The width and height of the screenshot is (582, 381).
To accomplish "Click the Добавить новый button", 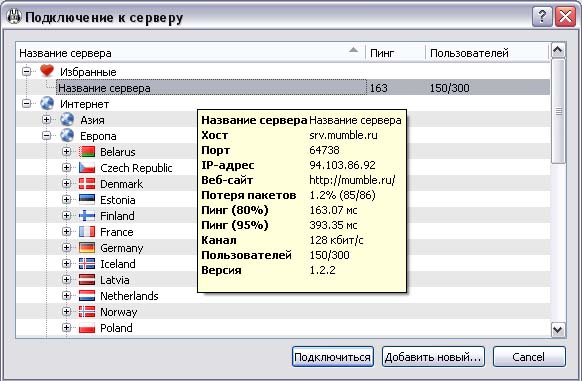I will click(433, 357).
